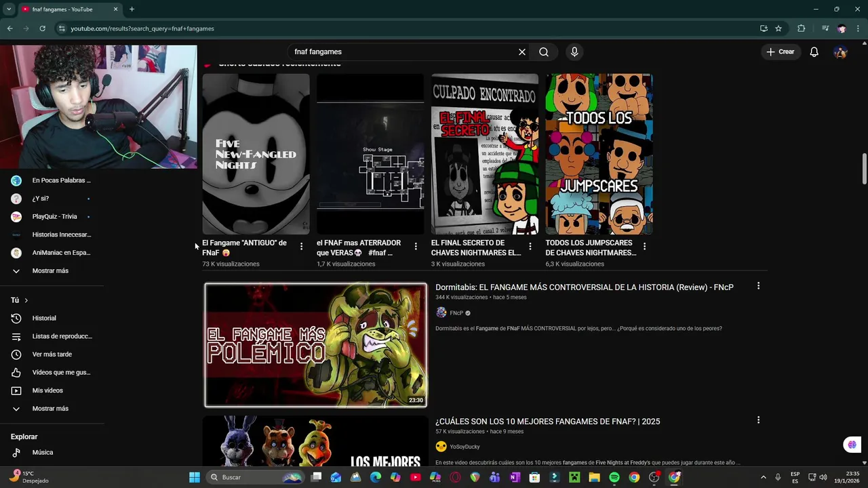The width and height of the screenshot is (868, 488).
Task: Open options for 'EL FINAL SECRETO' short
Action: click(x=530, y=247)
